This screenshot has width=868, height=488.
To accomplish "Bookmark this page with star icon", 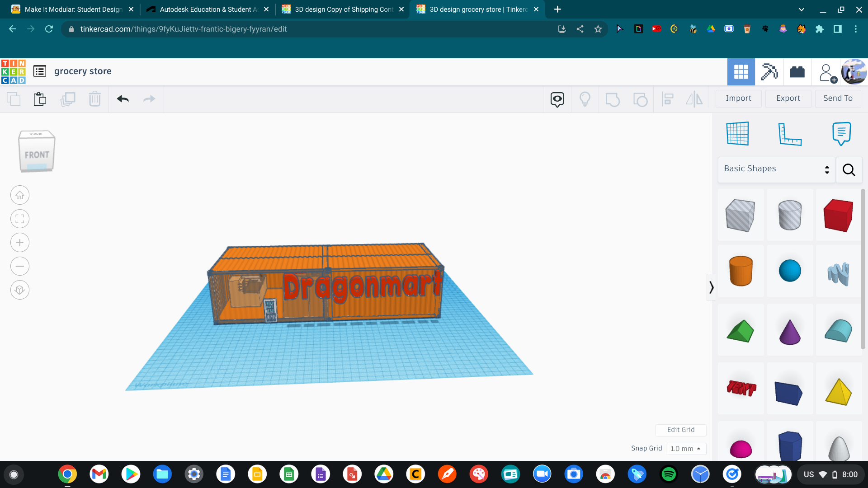I will pos(598,29).
